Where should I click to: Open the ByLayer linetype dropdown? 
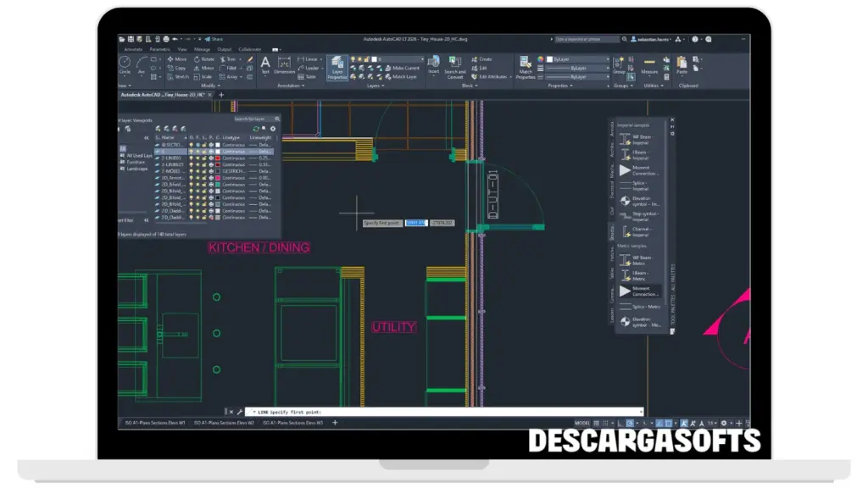pyautogui.click(x=578, y=77)
